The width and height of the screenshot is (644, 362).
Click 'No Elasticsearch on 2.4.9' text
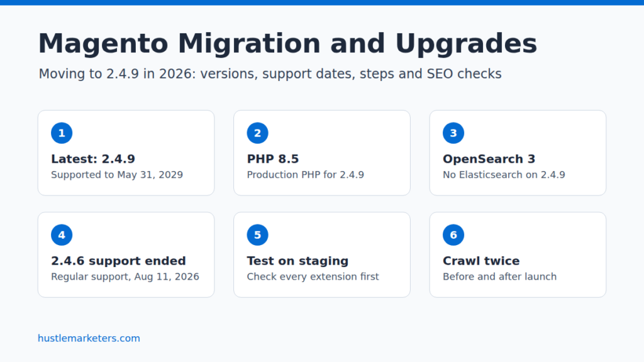coord(504,175)
